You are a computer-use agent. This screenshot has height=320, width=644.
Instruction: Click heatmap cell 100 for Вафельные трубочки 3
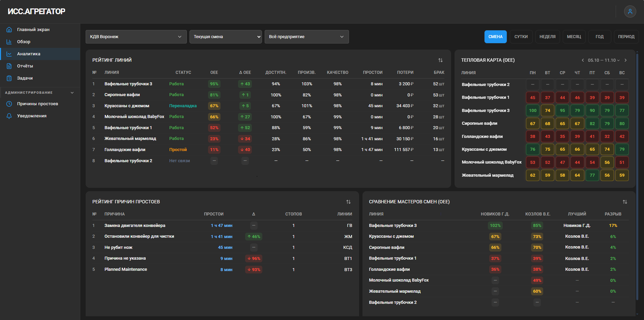(x=533, y=111)
